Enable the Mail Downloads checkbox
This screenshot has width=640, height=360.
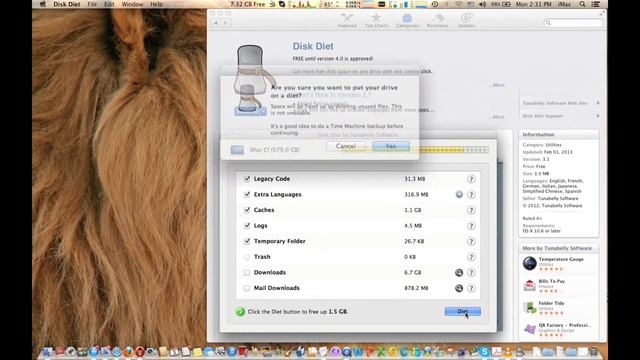click(247, 288)
